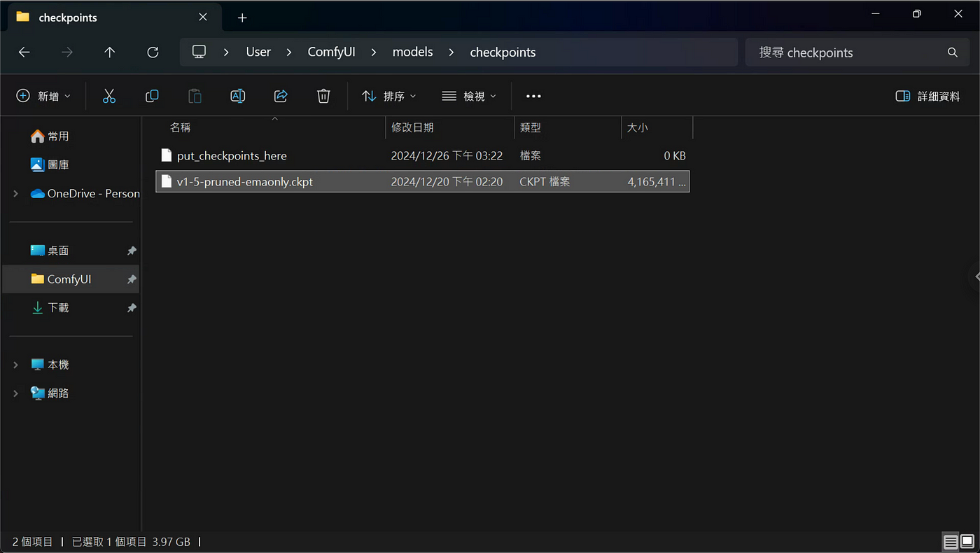Sort by 類型 column header
This screenshot has height=553, width=980.
[568, 127]
